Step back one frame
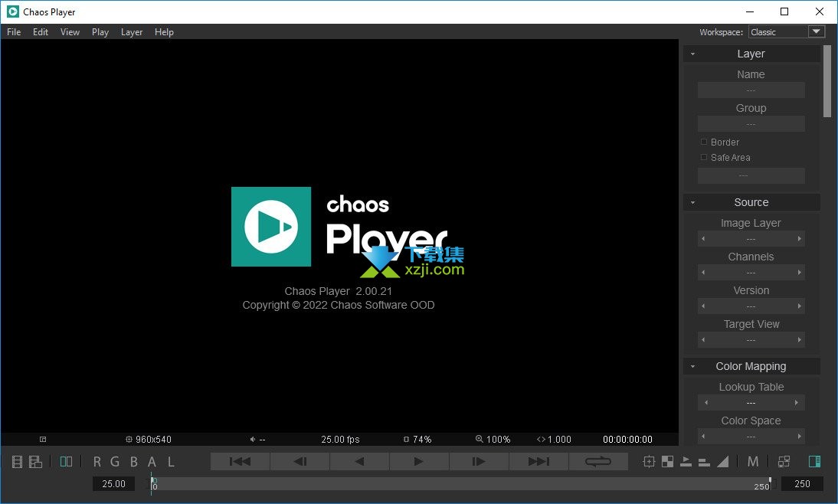Screen dimensions: 838x504 300,461
